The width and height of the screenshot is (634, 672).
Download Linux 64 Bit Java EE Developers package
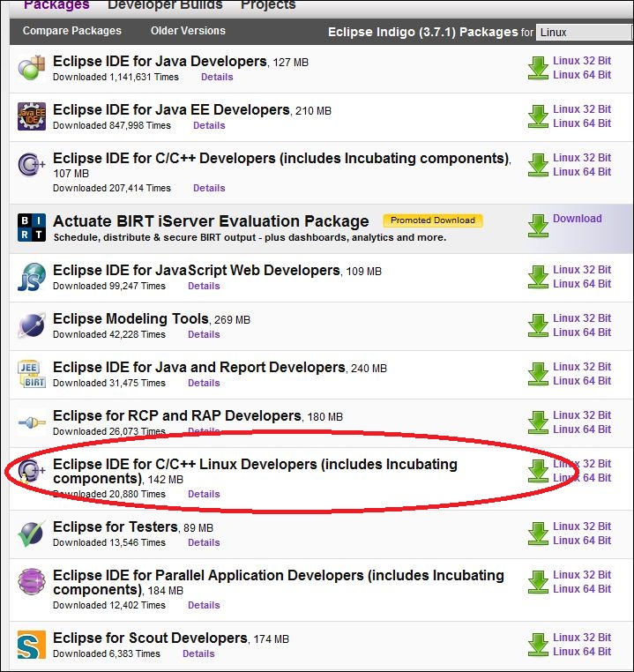click(582, 123)
